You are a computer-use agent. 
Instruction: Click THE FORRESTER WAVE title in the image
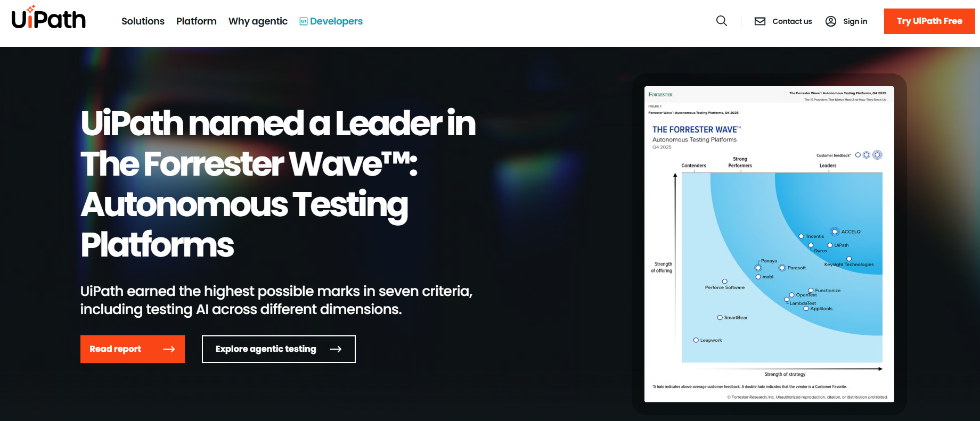(x=697, y=129)
